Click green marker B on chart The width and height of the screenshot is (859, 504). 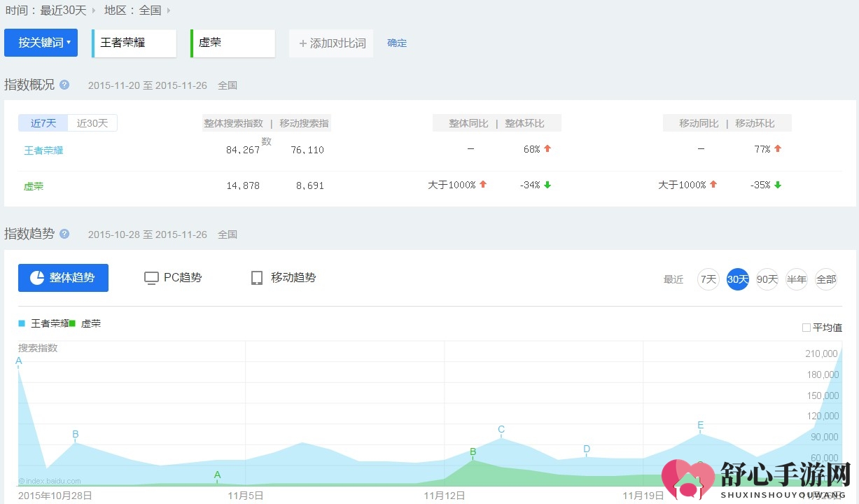click(473, 451)
